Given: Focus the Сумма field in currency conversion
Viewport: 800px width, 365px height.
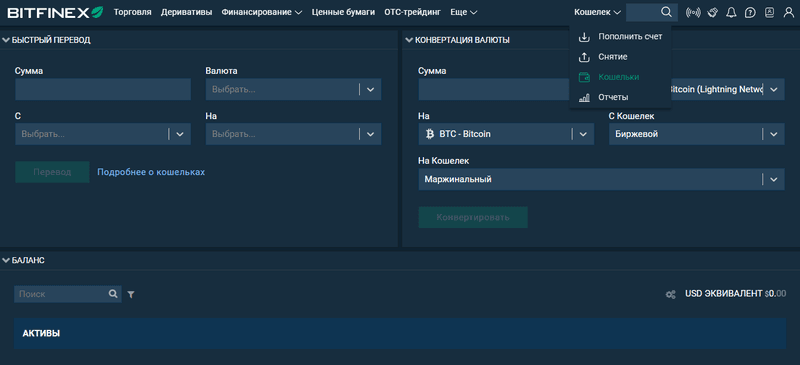Looking at the screenshot, I should point(494,89).
